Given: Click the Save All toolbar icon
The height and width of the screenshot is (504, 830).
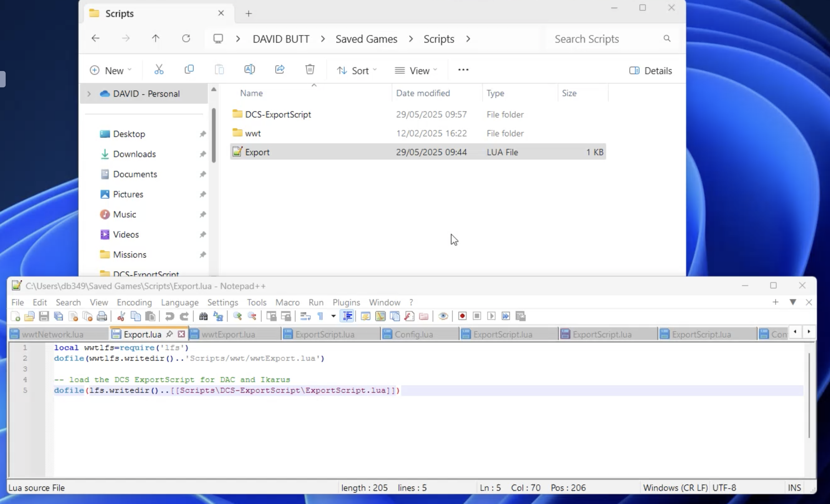Looking at the screenshot, I should 58,316.
